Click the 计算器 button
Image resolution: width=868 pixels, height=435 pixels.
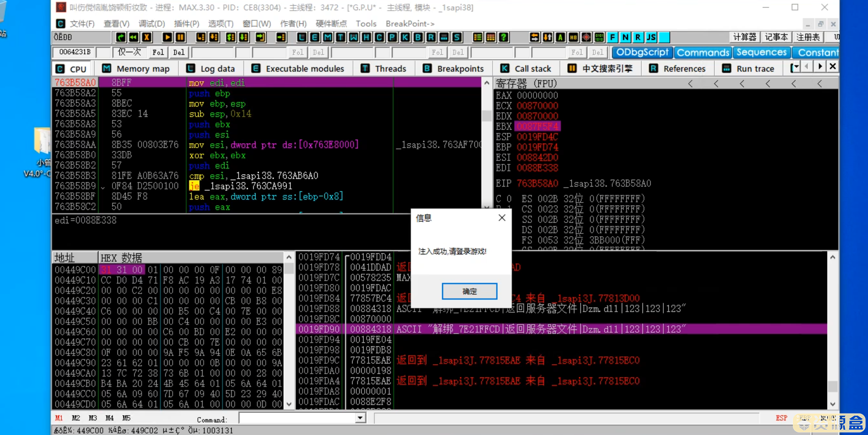tap(744, 37)
